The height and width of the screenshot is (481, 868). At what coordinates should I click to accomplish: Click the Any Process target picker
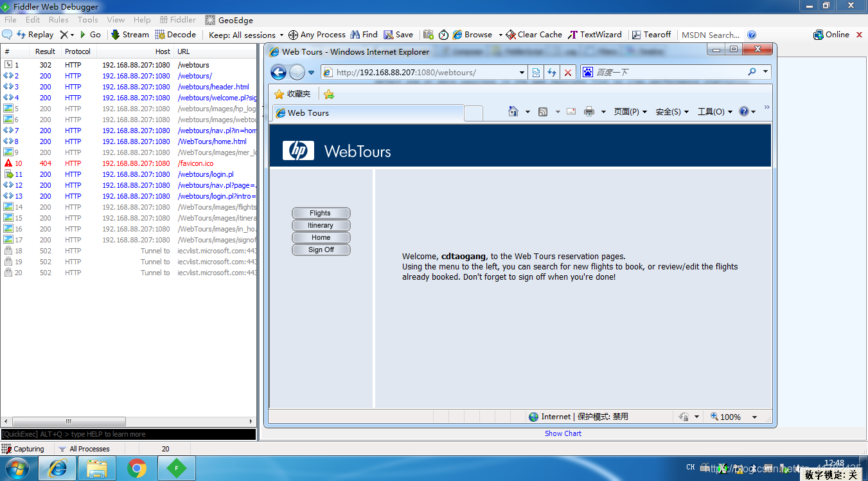[x=317, y=35]
